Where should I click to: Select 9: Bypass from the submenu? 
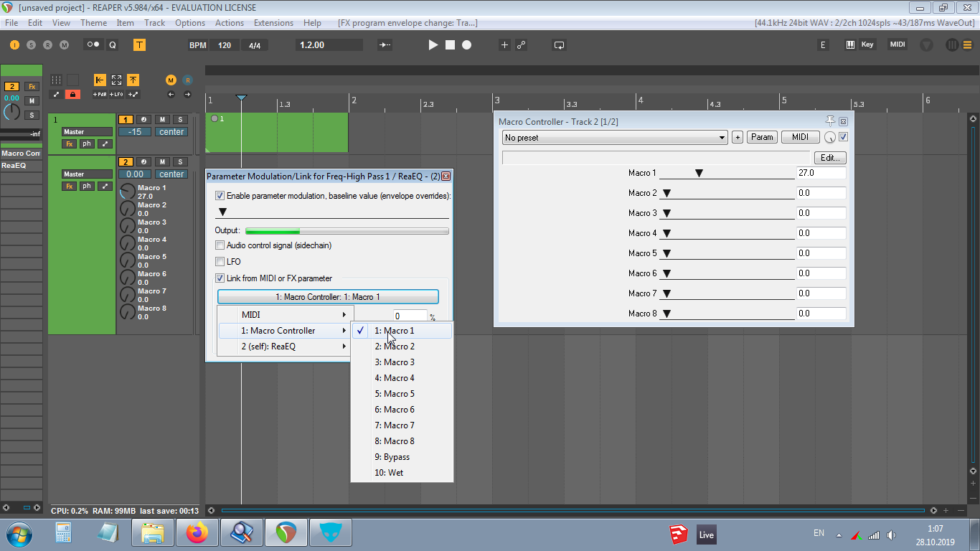click(402, 457)
